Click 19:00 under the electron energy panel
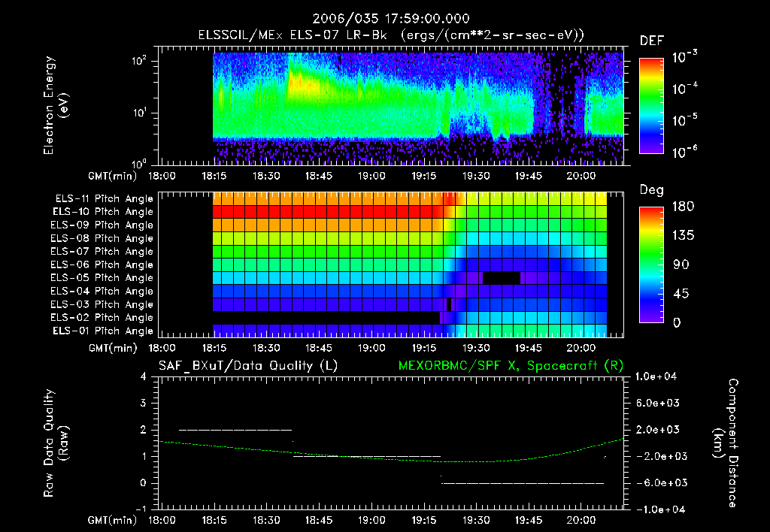The width and height of the screenshot is (770, 532). click(371, 176)
